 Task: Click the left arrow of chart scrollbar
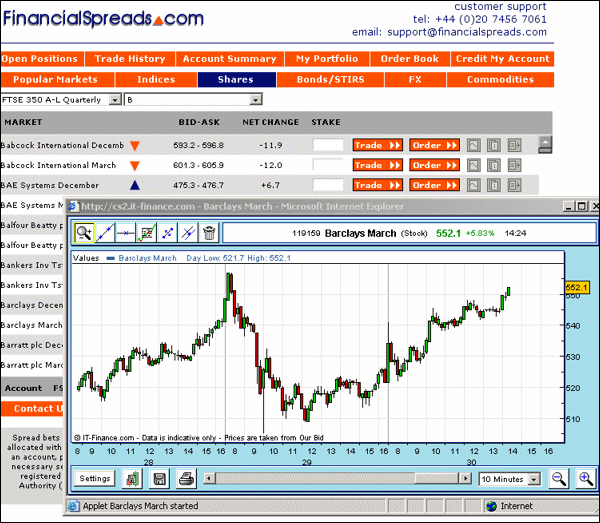point(209,478)
